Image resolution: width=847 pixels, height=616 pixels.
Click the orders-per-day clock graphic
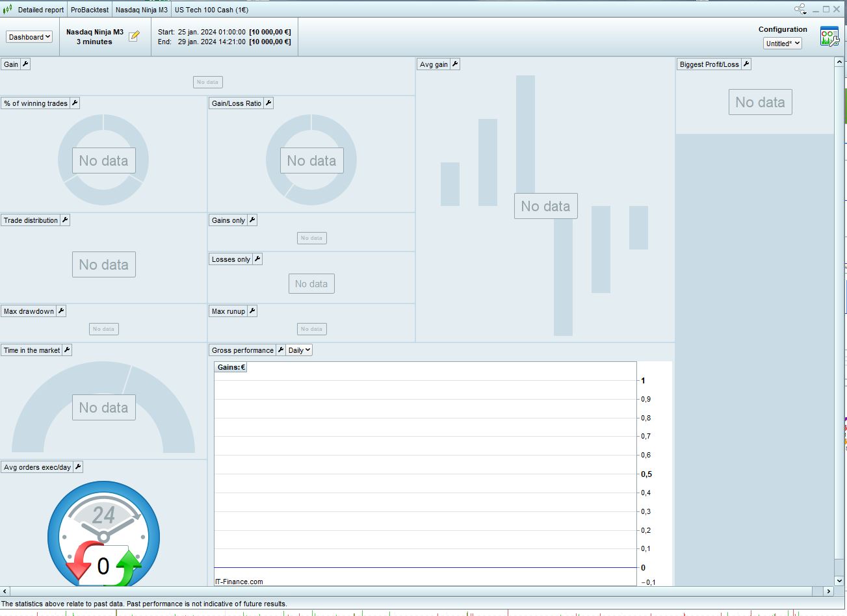(103, 534)
